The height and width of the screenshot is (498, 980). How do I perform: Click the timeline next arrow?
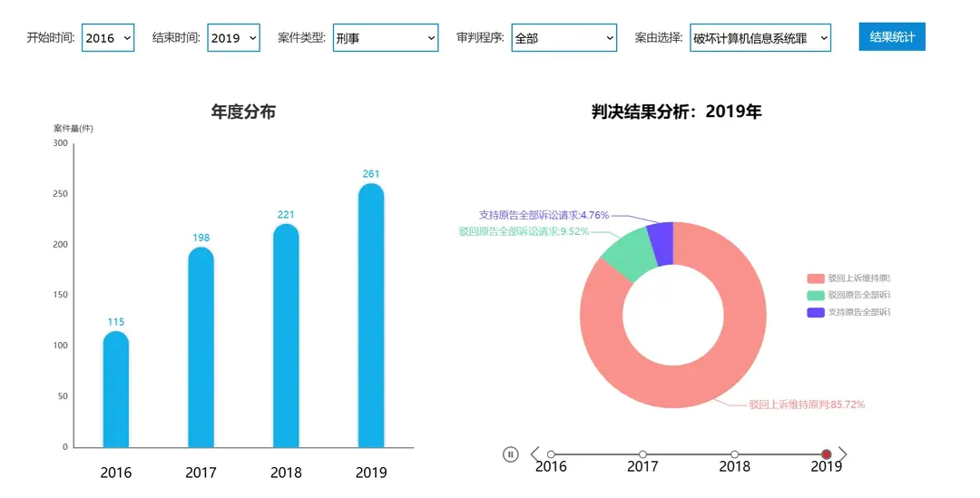(x=843, y=454)
